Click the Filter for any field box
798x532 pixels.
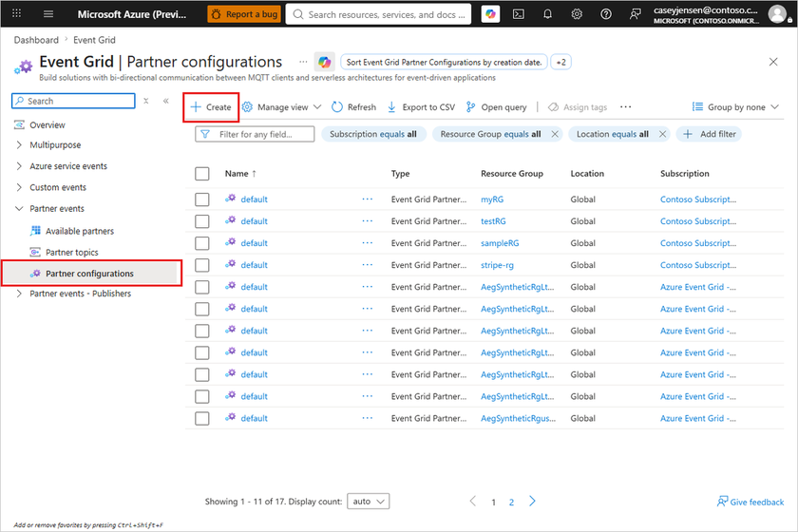pyautogui.click(x=255, y=134)
